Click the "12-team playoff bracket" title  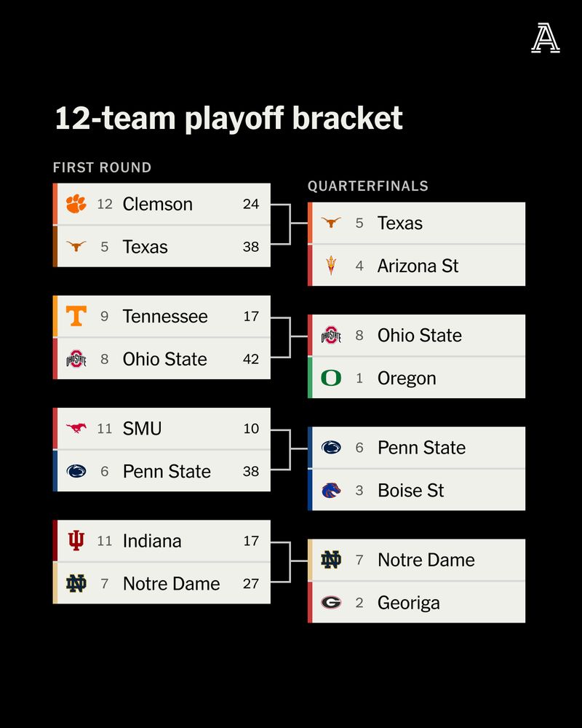228,118
